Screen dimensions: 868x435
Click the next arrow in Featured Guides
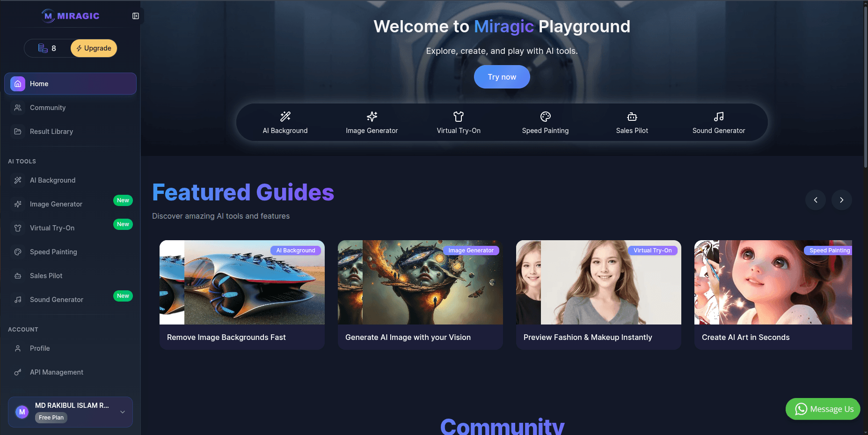pyautogui.click(x=841, y=200)
